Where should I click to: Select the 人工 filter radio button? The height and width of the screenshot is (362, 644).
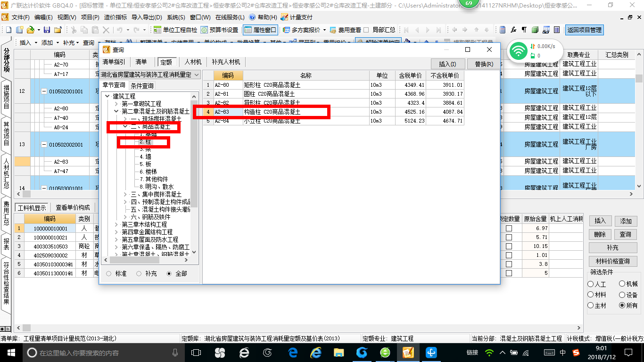coord(591,284)
